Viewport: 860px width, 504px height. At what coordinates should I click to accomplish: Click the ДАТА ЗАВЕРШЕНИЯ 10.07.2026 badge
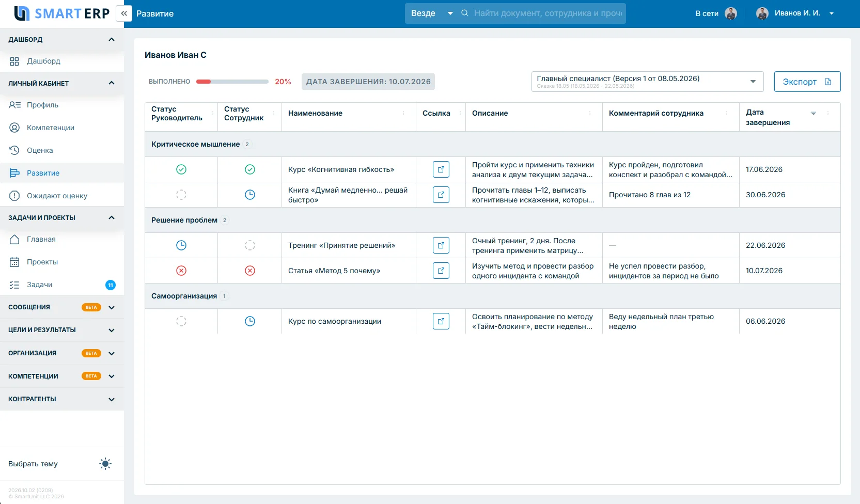coord(368,82)
